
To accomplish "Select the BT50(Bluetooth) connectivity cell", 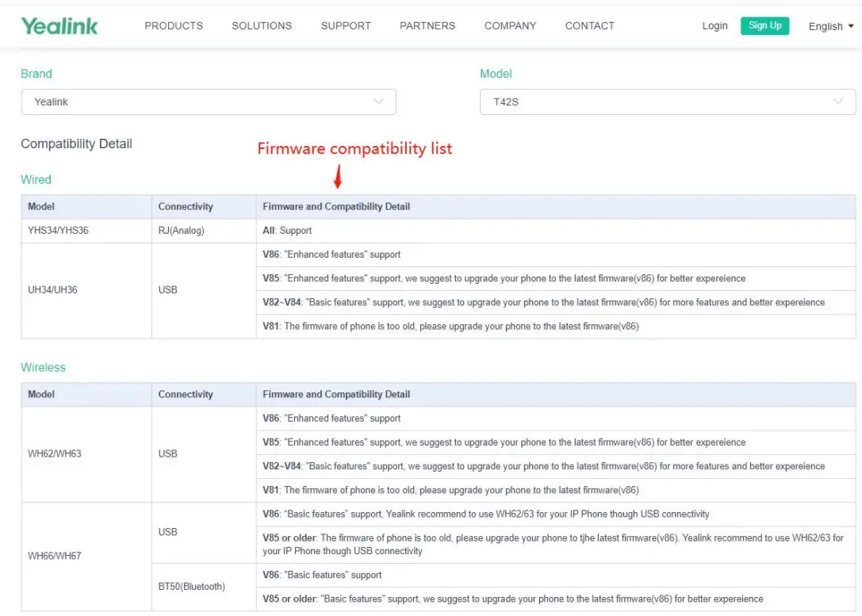I will (x=191, y=587).
